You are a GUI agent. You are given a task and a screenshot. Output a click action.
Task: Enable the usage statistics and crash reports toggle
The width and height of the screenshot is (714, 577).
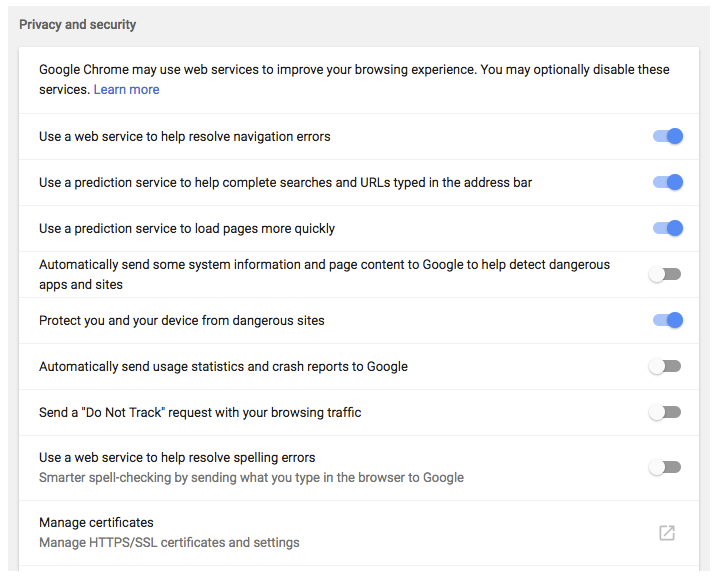pyautogui.click(x=665, y=366)
